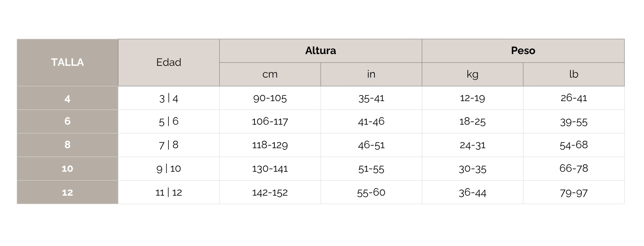644x246 pixels.
Task: Click the TALLA header cell
Action: [67, 63]
